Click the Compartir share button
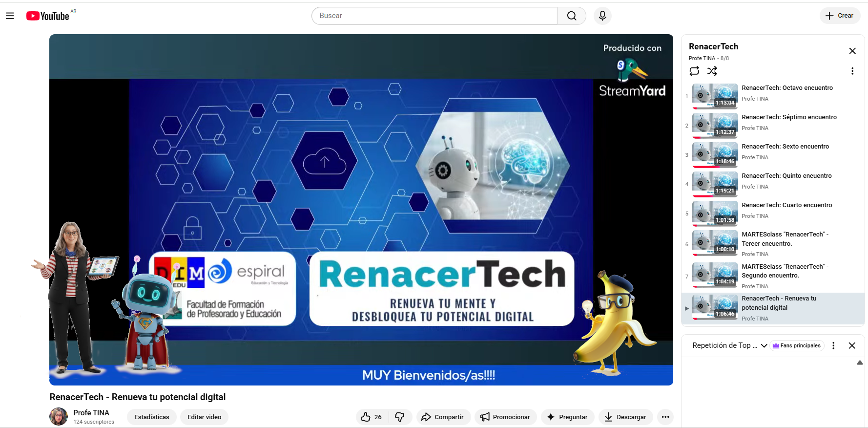The height and width of the screenshot is (428, 868). [x=442, y=417]
